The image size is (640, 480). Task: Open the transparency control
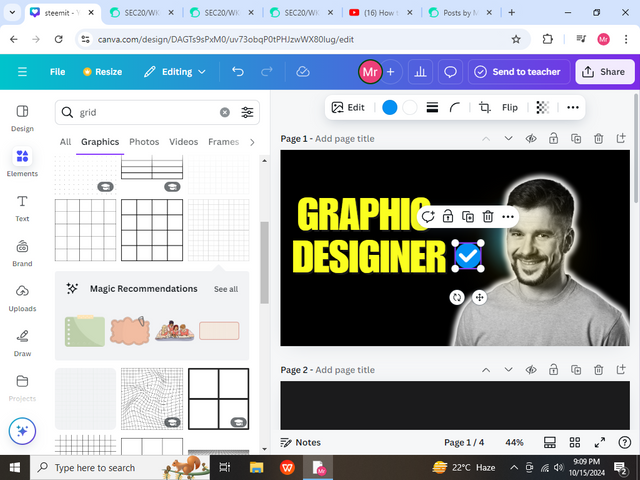click(542, 107)
